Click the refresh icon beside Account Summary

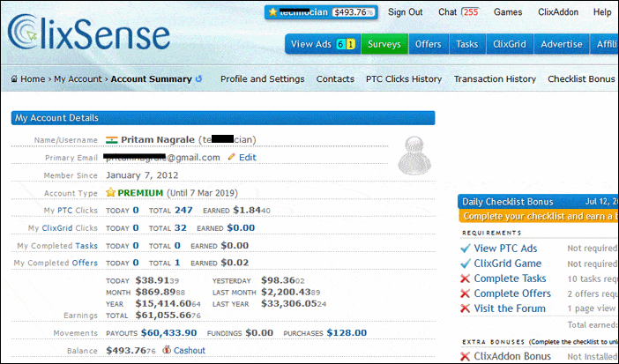[198, 78]
